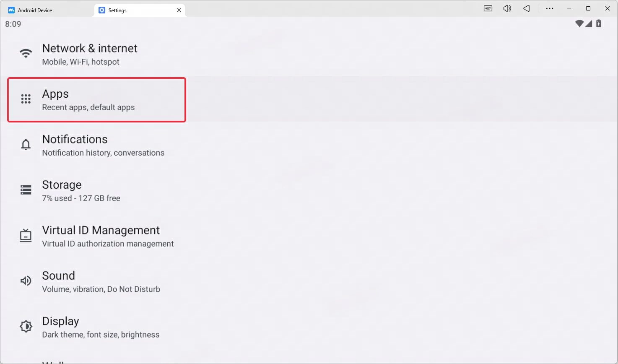Maximize the emulator window
Screen dimensions: 618x364
[588, 8]
